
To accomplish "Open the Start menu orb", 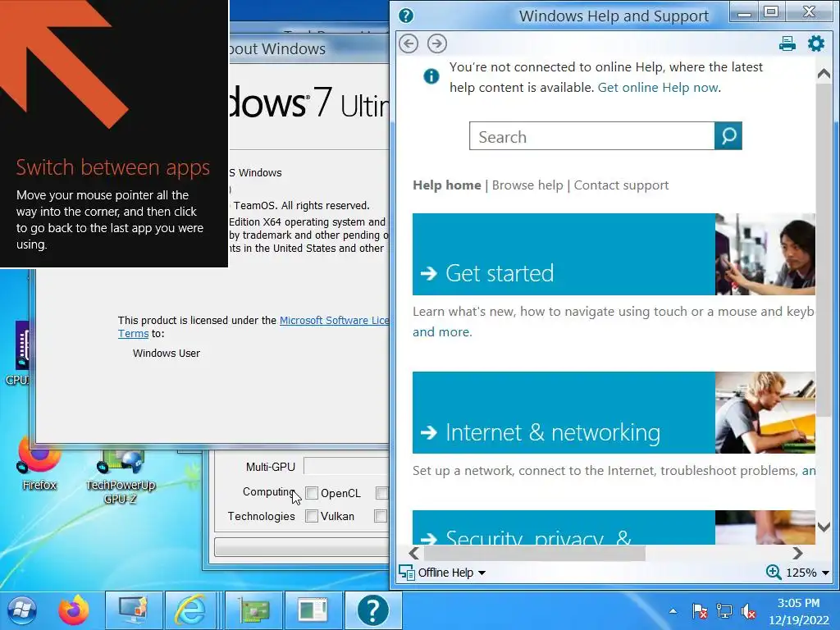I will point(22,610).
